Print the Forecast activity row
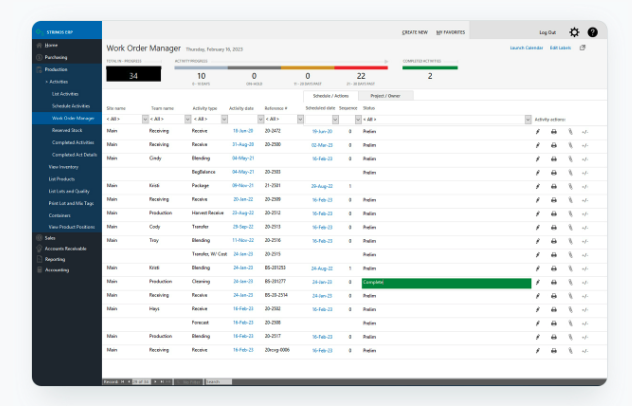 pos(554,323)
